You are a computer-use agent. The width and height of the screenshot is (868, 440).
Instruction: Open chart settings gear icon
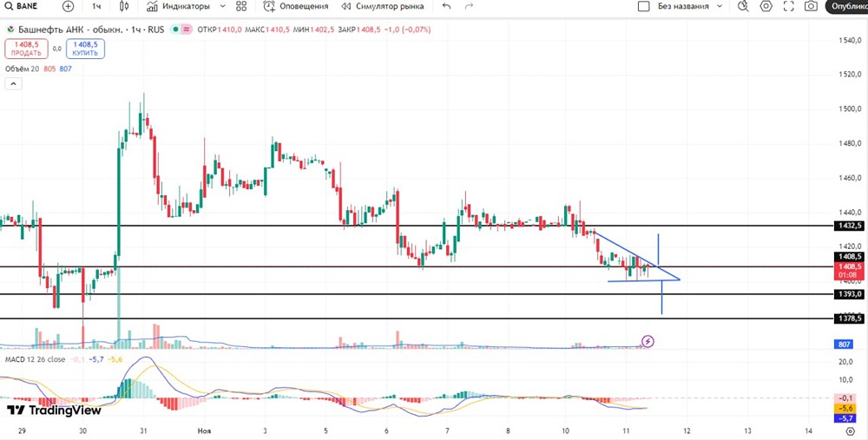tap(766, 7)
